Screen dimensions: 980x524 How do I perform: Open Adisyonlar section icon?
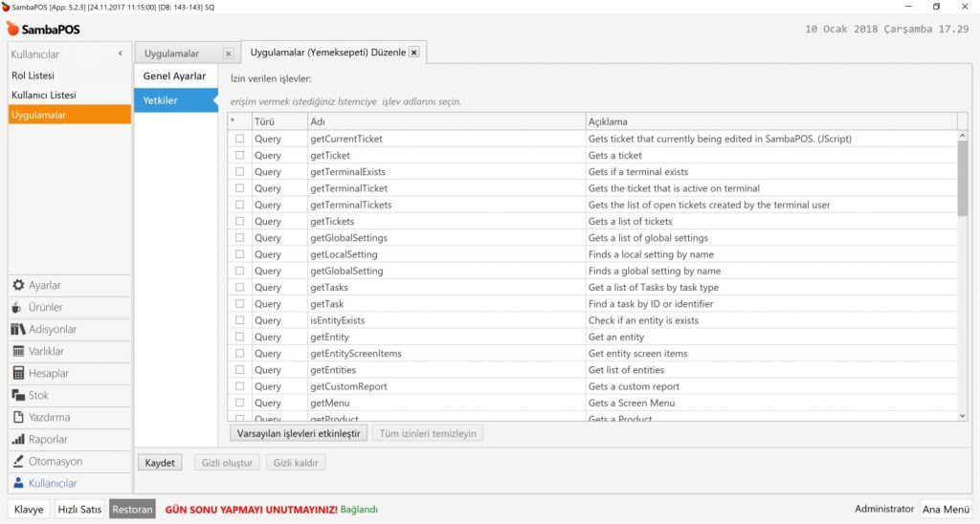[18, 330]
